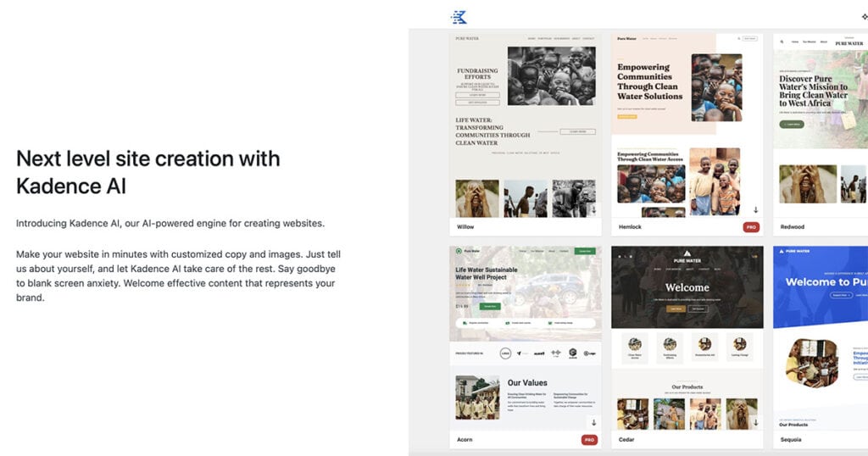Click the down arrow on Acorn preview

(x=593, y=423)
